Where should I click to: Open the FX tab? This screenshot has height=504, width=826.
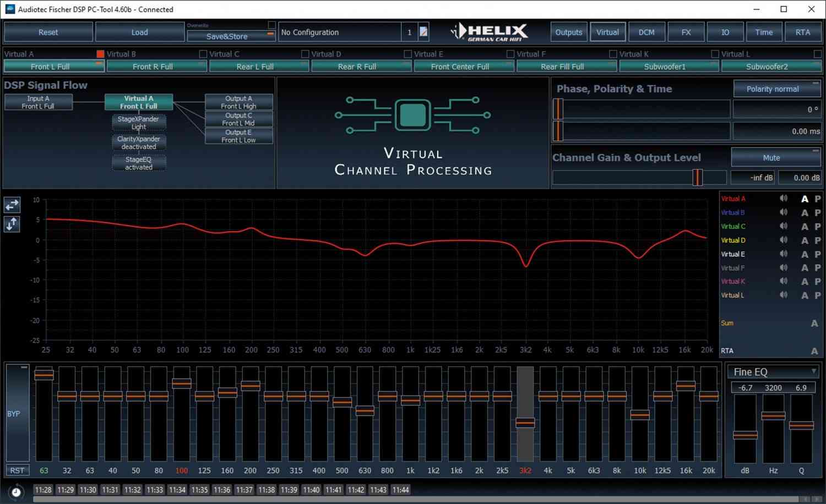686,32
